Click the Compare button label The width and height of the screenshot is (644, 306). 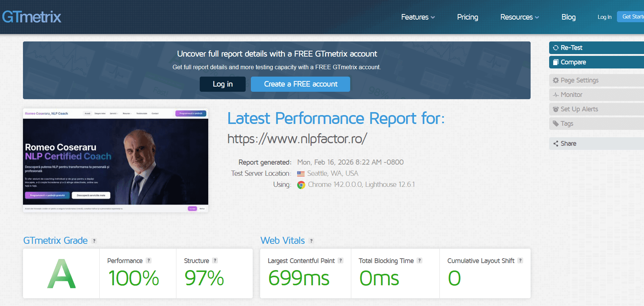point(573,62)
